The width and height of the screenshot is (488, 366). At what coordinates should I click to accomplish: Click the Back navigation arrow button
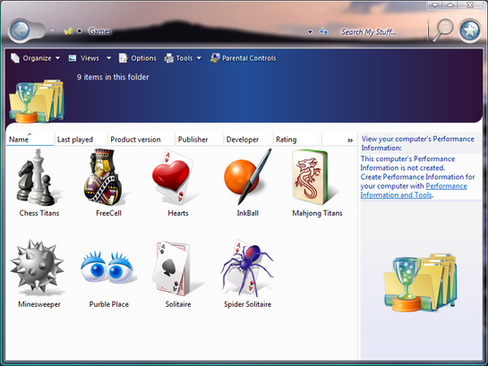tap(20, 31)
